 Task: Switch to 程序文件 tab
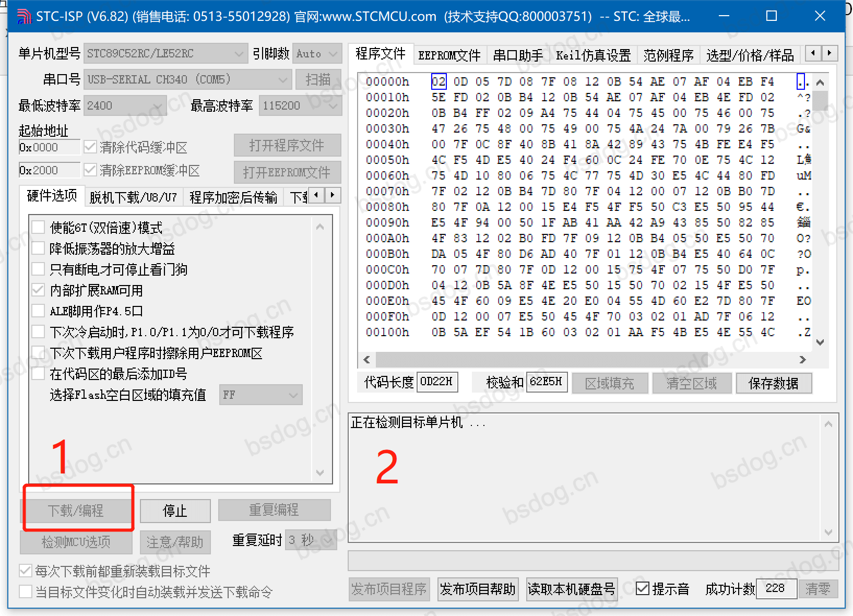(381, 53)
